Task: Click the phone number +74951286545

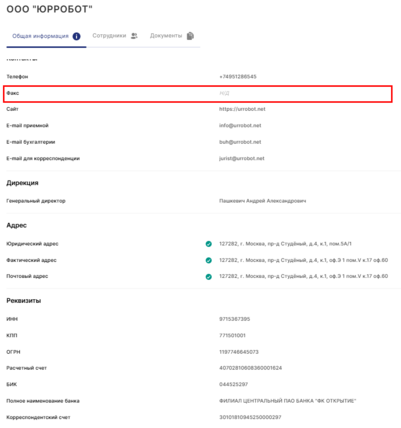Action: pyautogui.click(x=238, y=77)
